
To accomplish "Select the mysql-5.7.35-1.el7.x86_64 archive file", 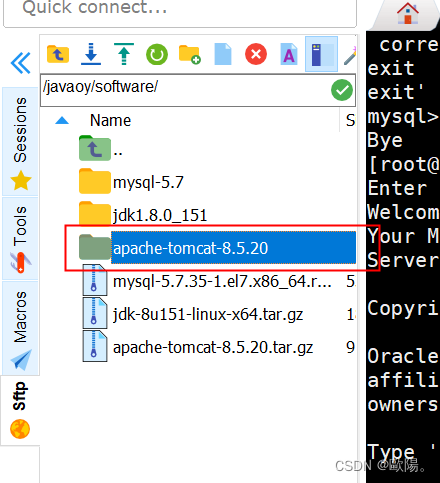I will (222, 281).
